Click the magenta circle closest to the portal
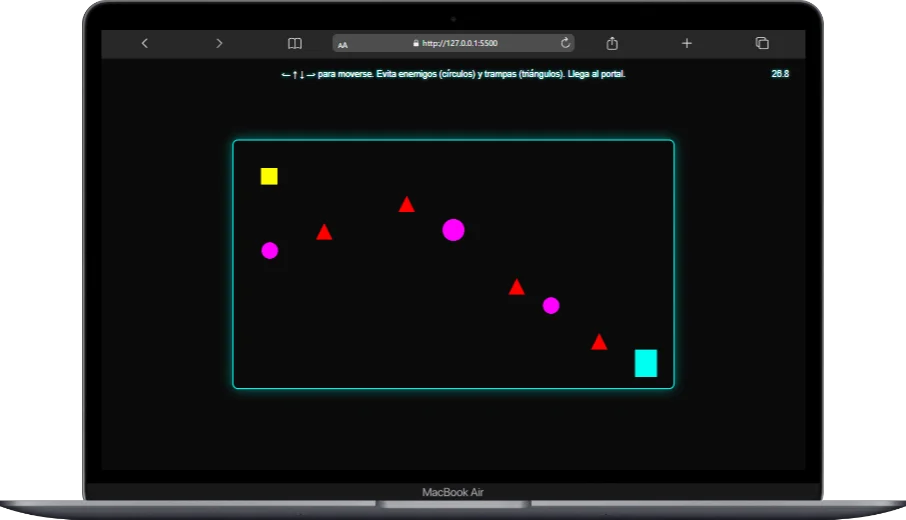The width and height of the screenshot is (906, 520). [x=551, y=305]
